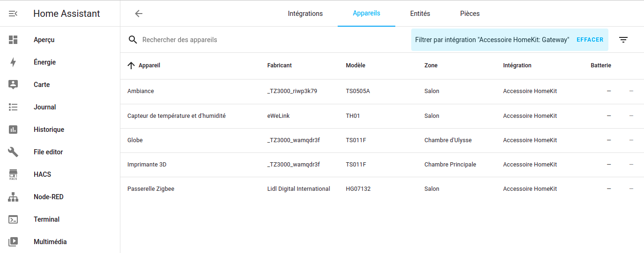Switch to the Entités tab
The height and width of the screenshot is (253, 644).
click(420, 14)
